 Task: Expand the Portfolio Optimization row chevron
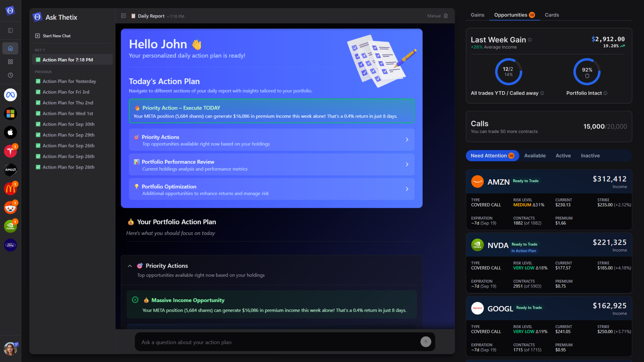[x=407, y=189]
